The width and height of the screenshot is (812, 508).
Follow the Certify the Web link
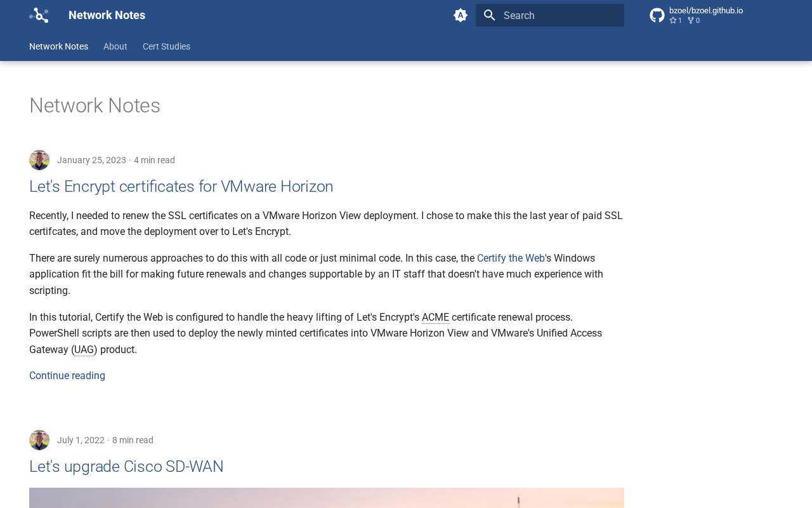point(511,258)
